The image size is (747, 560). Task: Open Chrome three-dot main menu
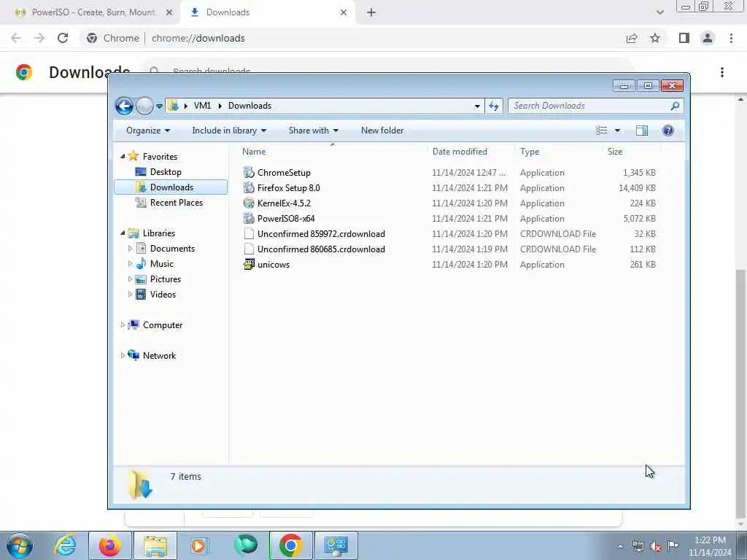click(731, 38)
